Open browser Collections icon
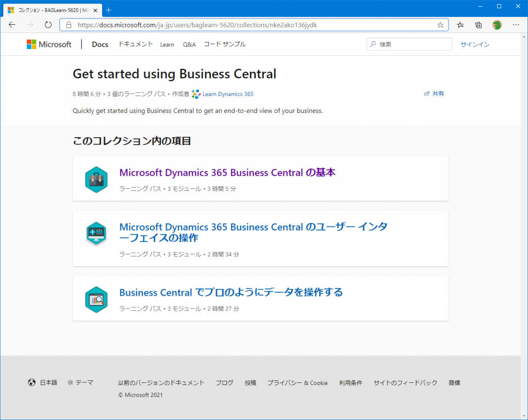The image size is (528, 420). [478, 25]
